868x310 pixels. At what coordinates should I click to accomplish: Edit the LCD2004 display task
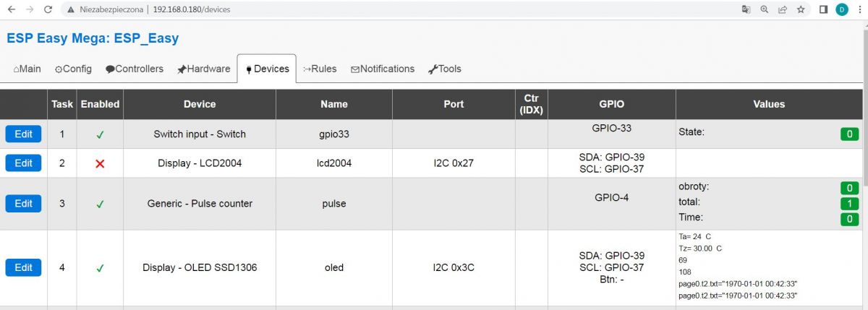23,163
